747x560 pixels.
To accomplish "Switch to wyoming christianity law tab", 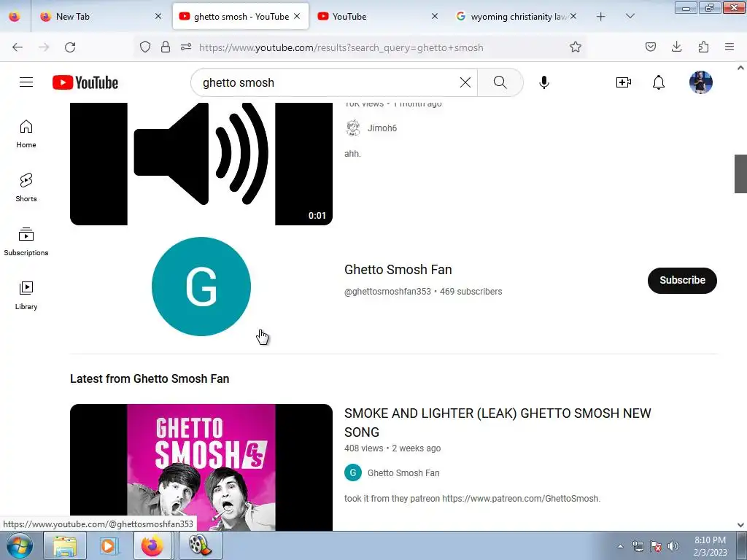I will [516, 16].
